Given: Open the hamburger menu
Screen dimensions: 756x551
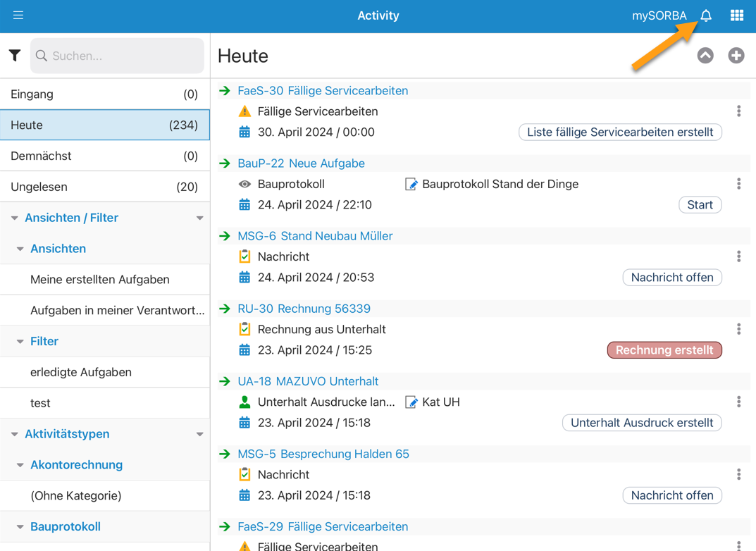Looking at the screenshot, I should point(18,16).
